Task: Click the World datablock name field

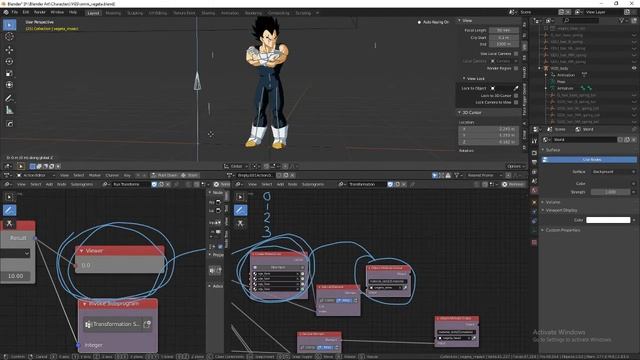Action: tap(584, 140)
